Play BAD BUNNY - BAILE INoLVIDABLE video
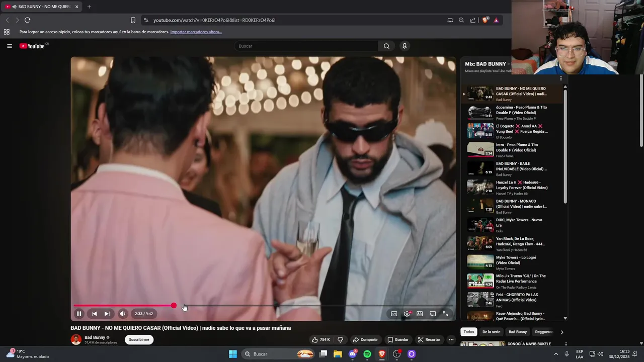Image resolution: width=644 pixels, height=362 pixels. [x=512, y=169]
